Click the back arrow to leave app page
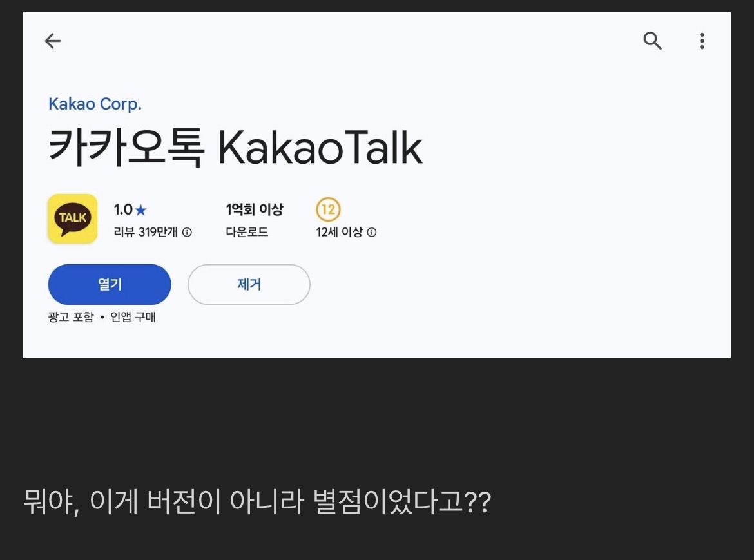Screen dimensions: 754x560 tap(52, 41)
